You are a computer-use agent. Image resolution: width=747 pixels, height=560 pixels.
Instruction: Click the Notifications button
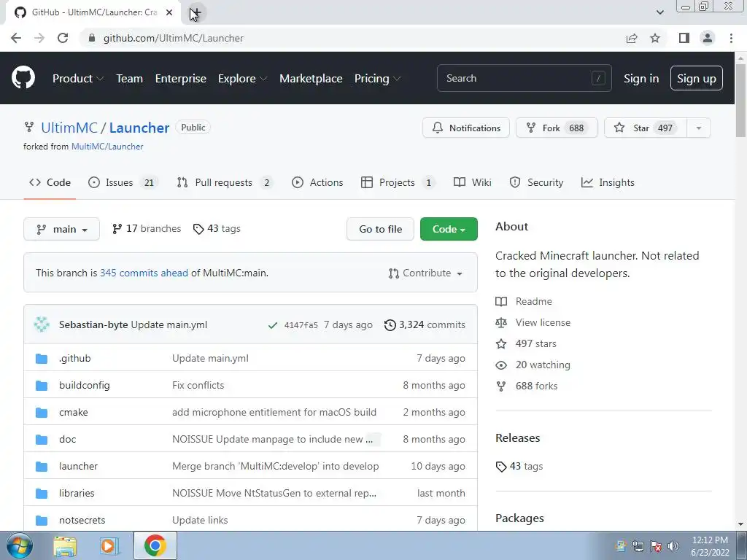(x=466, y=128)
